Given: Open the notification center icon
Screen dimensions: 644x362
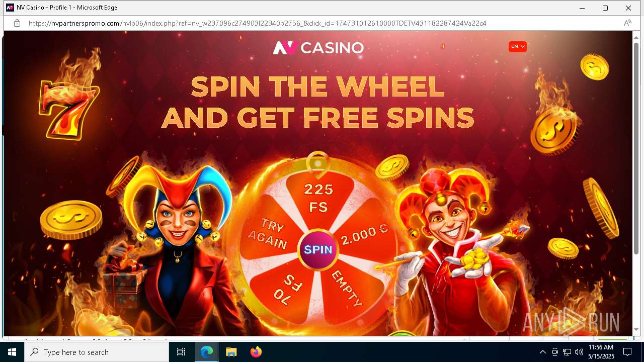Looking at the screenshot, I should pyautogui.click(x=627, y=352).
